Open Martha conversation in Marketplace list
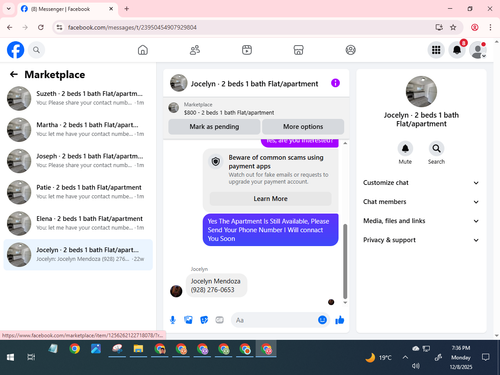 78,129
